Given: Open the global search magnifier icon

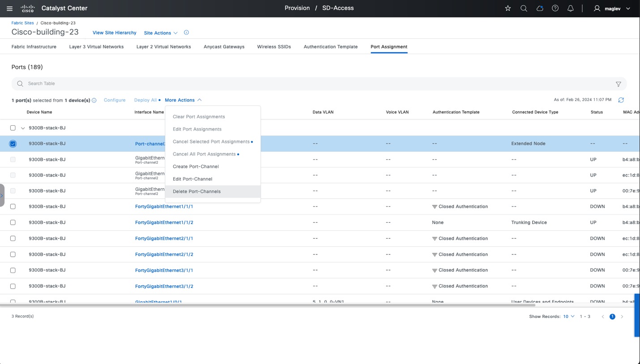Looking at the screenshot, I should (x=523, y=8).
